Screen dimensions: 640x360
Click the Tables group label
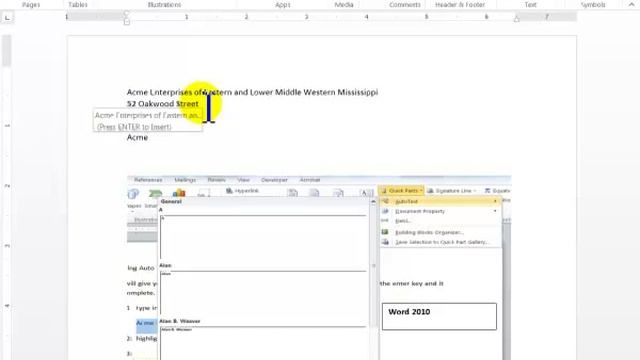click(x=78, y=4)
